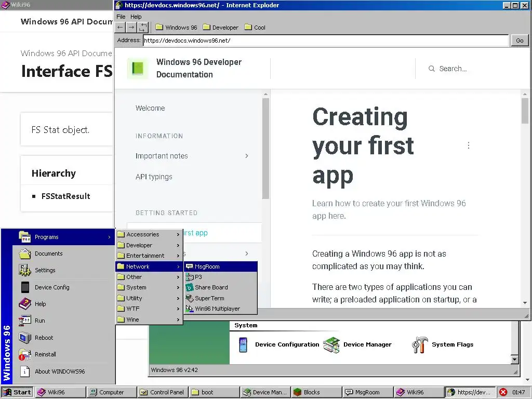The image size is (532, 399).
Task: Expand the Other programs folder
Action: coord(149,277)
